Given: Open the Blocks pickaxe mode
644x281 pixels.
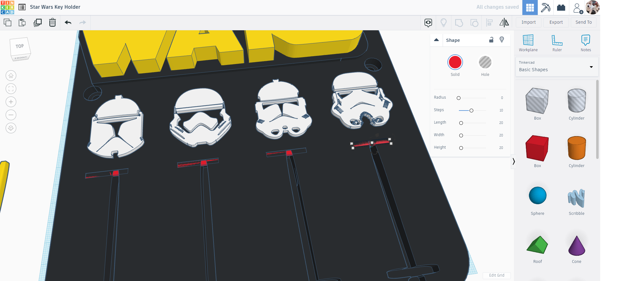Looking at the screenshot, I should click(546, 7).
